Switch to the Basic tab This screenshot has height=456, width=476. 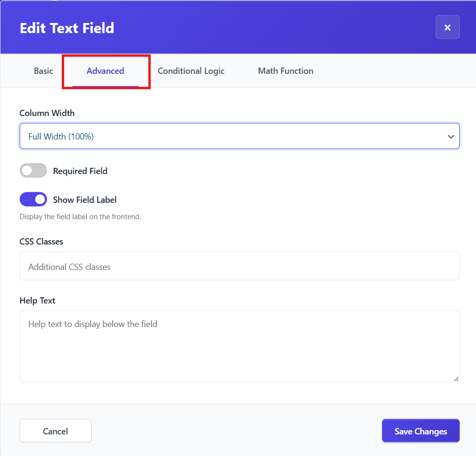coord(44,71)
